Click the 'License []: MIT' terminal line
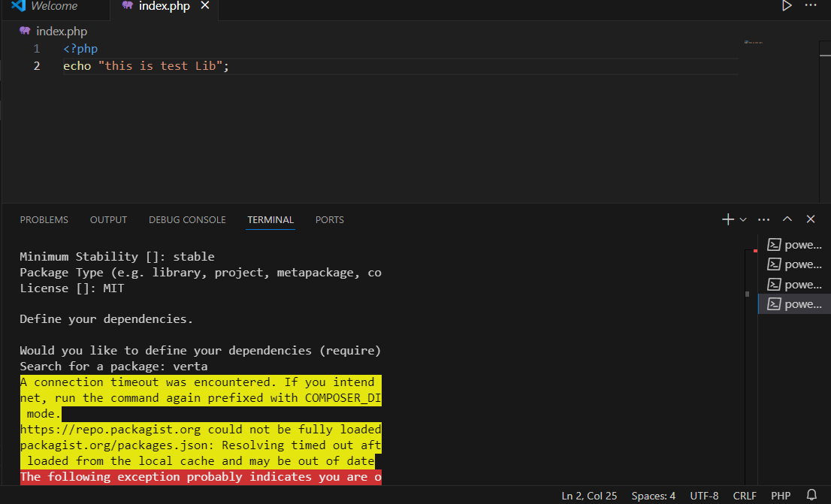Screen dimensions: 831x504 [x=71, y=288]
